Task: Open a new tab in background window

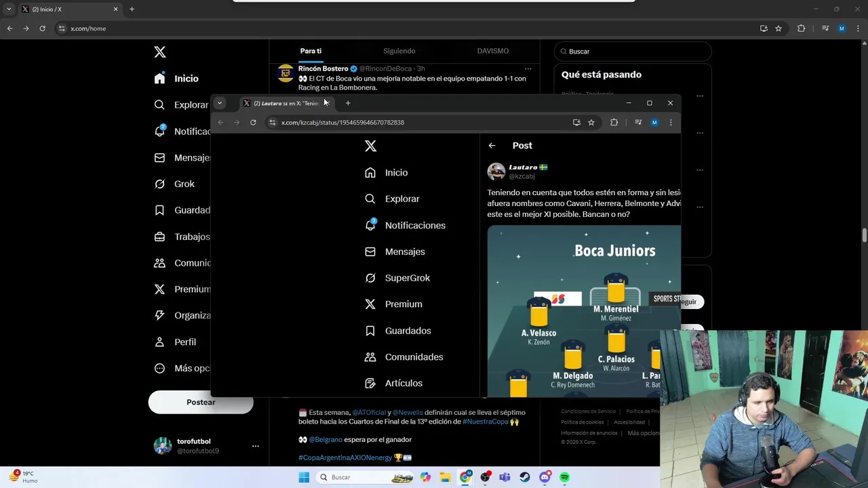Action: click(132, 9)
